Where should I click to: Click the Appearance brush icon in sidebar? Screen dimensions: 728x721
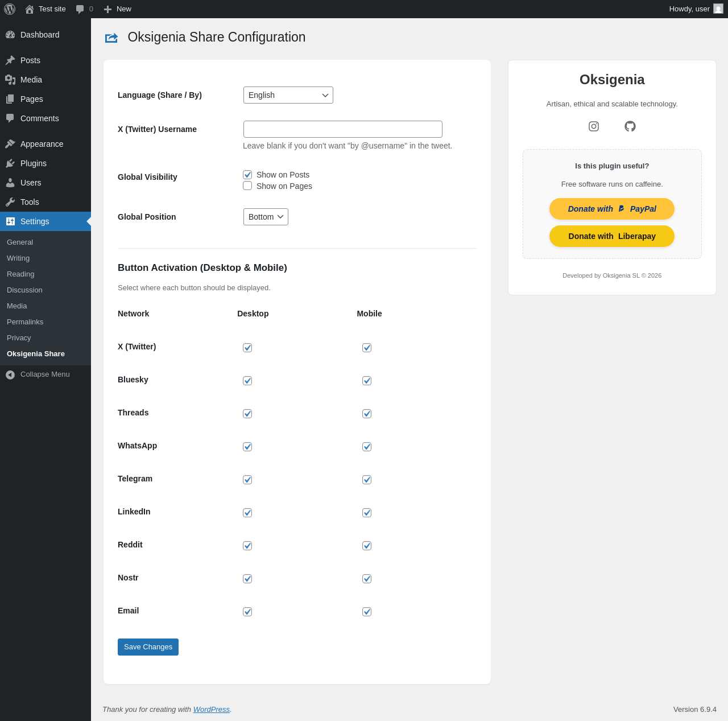point(10,144)
